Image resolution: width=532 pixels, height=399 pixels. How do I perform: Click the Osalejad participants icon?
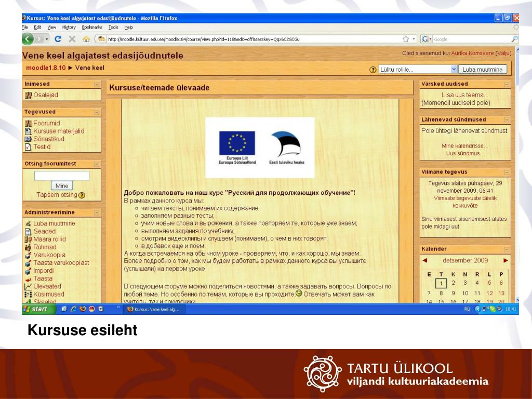point(28,96)
